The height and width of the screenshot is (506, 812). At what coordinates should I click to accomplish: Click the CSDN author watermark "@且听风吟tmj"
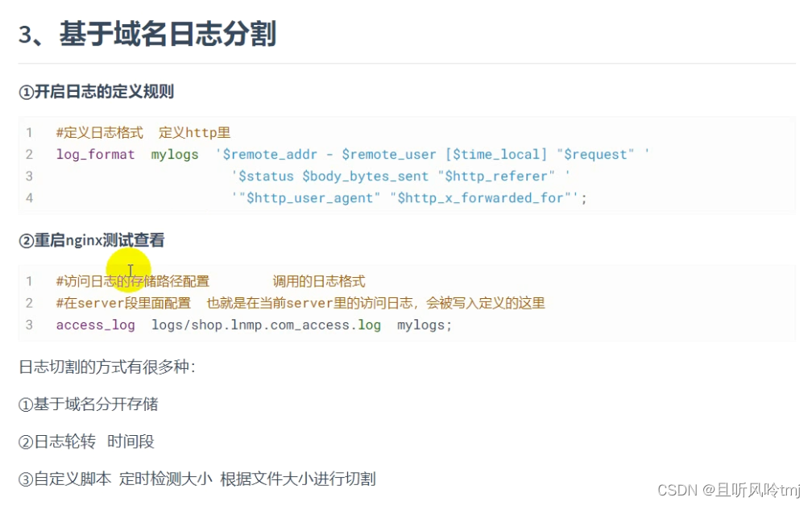point(751,490)
